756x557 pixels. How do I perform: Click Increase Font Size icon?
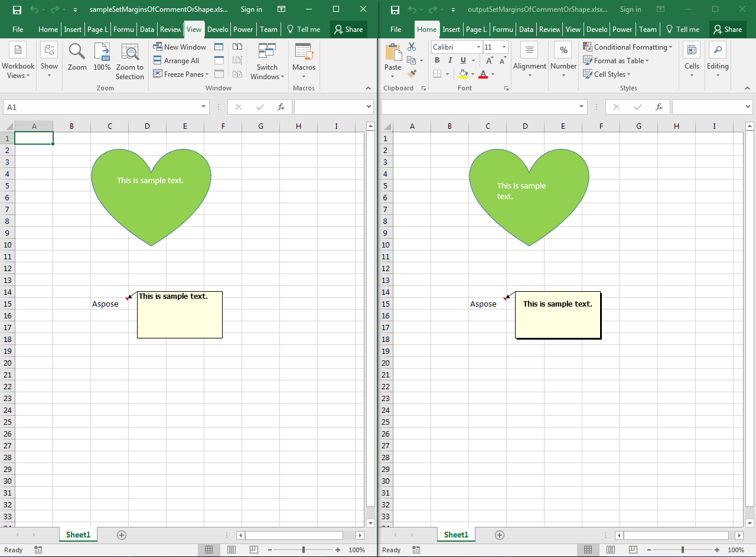pyautogui.click(x=490, y=60)
